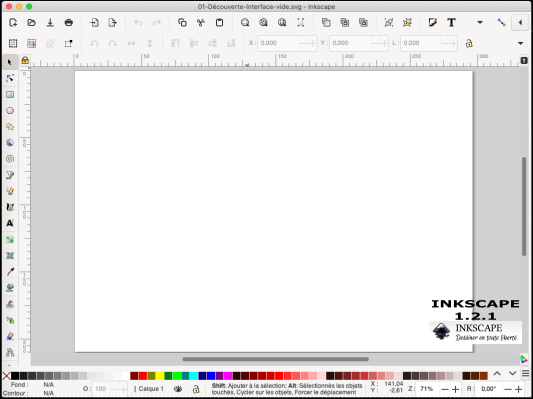Create a new document with toolbar icon
The height and width of the screenshot is (399, 533).
click(13, 23)
